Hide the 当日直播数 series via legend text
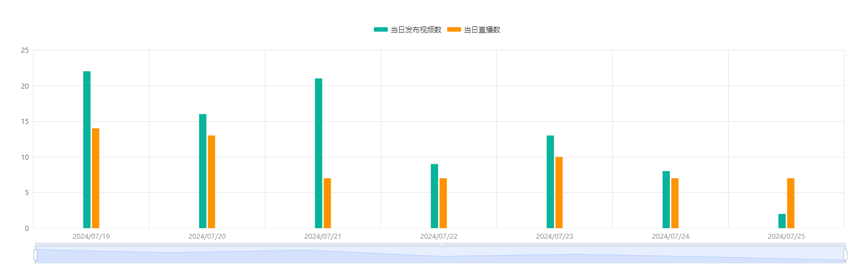Image resolution: width=868 pixels, height=273 pixels. coord(482,30)
